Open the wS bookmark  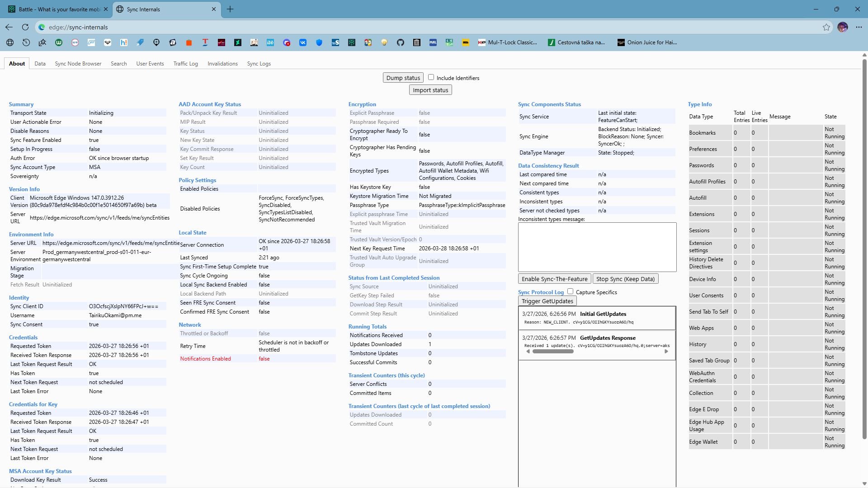[x=335, y=42]
